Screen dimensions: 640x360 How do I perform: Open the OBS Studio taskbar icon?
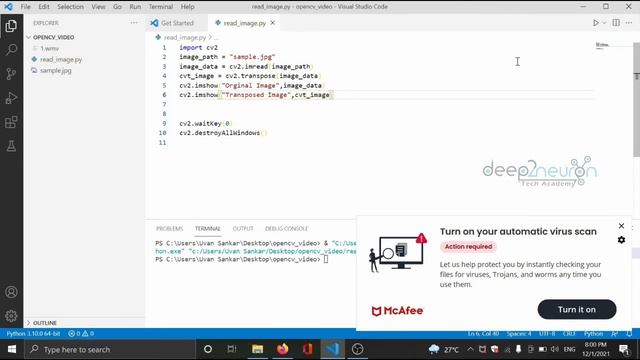click(358, 349)
